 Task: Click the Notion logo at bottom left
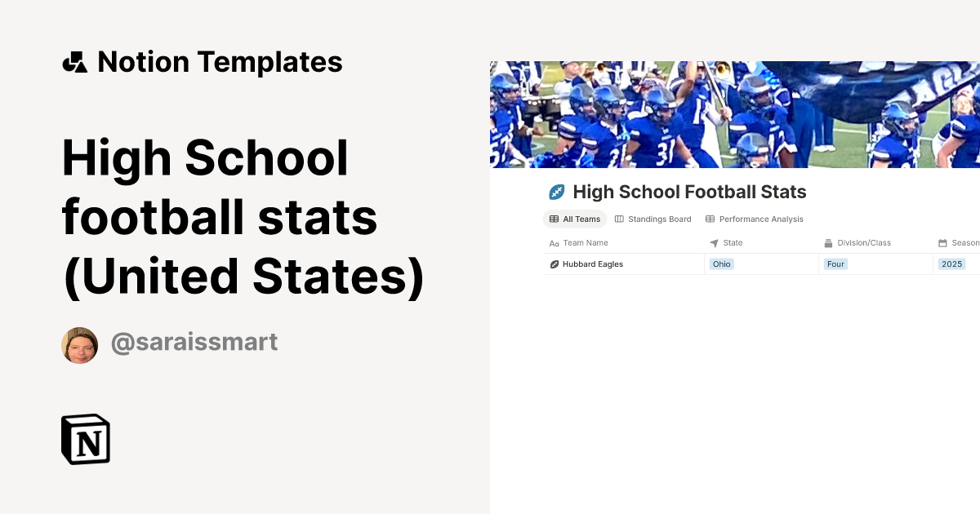[85, 439]
